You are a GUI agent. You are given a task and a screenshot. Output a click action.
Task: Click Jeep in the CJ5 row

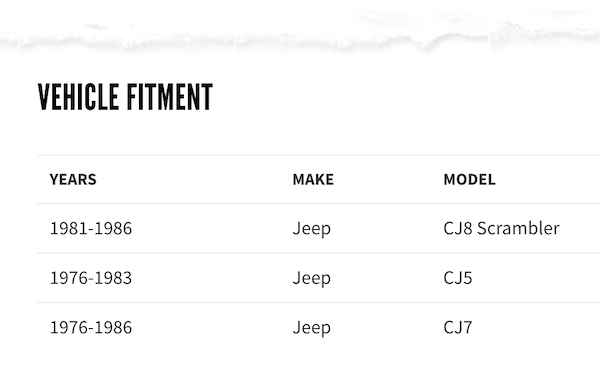pyautogui.click(x=311, y=279)
